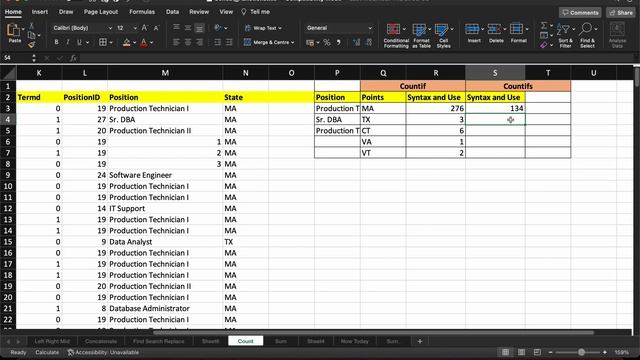Image resolution: width=640 pixels, height=360 pixels.
Task: Switch to Normal view in status bar
Action: click(x=505, y=352)
